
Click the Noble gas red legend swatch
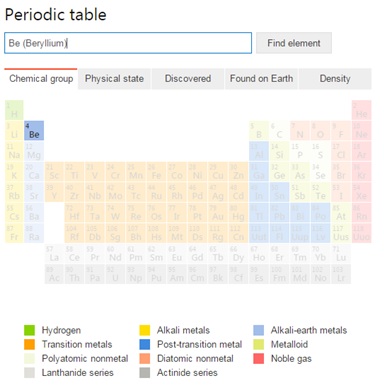click(258, 359)
